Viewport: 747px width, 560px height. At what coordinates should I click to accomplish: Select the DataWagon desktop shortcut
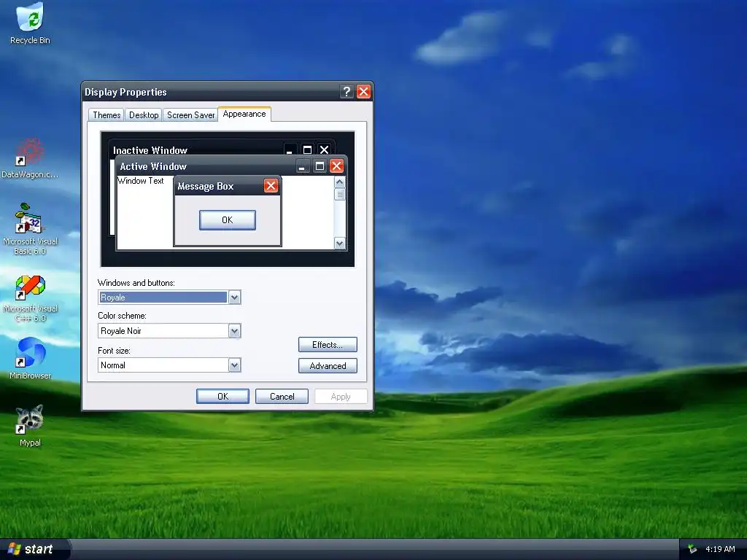29,158
